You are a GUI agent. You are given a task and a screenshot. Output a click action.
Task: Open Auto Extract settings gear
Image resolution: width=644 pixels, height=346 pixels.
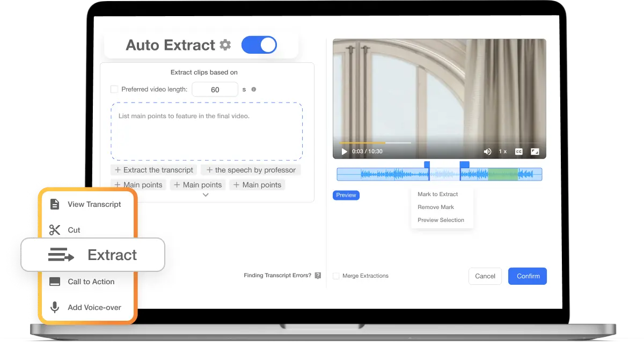[x=225, y=45]
